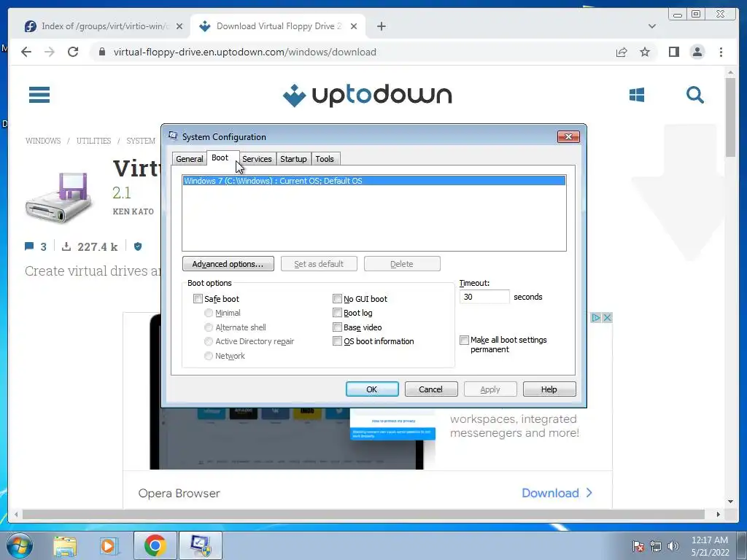The height and width of the screenshot is (560, 747).
Task: Click the horizontal scrollbar right arrow
Action: coord(718,514)
